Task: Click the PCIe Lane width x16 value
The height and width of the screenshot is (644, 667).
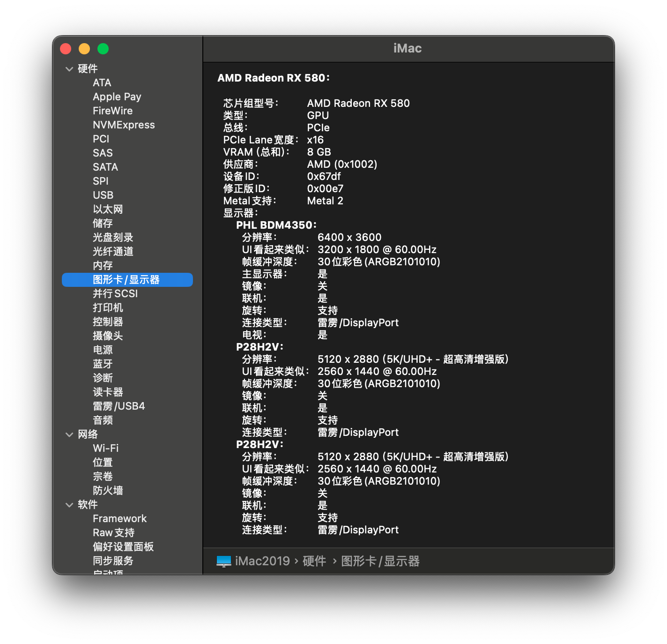Action: tap(315, 140)
